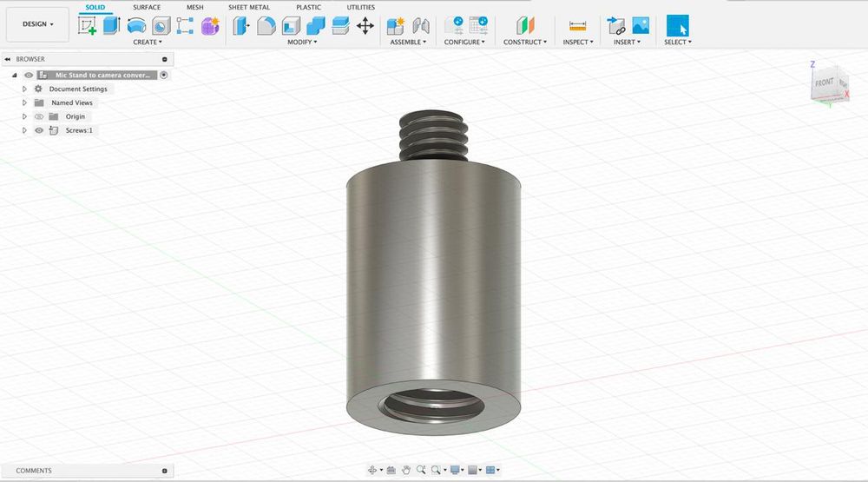This screenshot has height=482, width=868.
Task: Click the Insert Derive icon
Action: [x=615, y=25]
